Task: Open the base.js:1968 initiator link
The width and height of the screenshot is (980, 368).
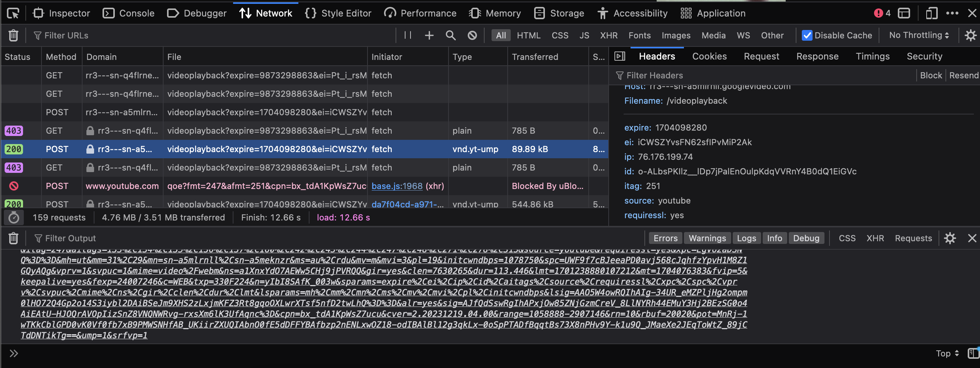Action: click(x=397, y=186)
